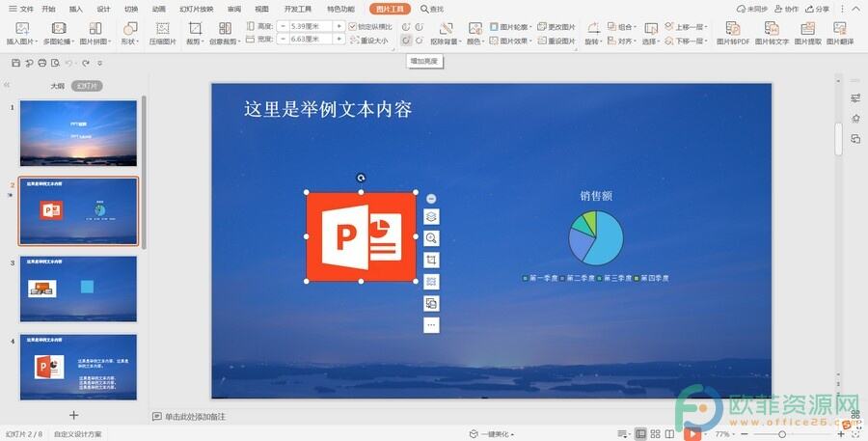Viewport: 868px width, 441px height.
Task: Click 图片转PDF convert to PDF
Action: 733,33
